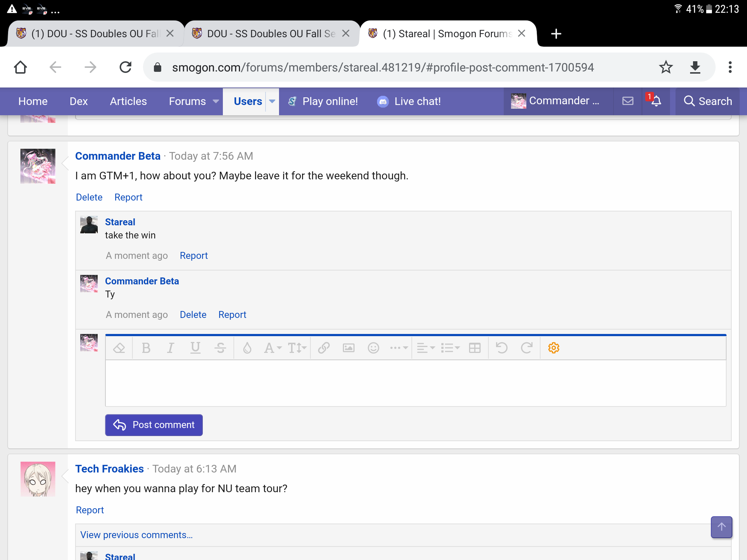
Task: Click Stareal's small avatar on take the win comment
Action: (x=89, y=225)
